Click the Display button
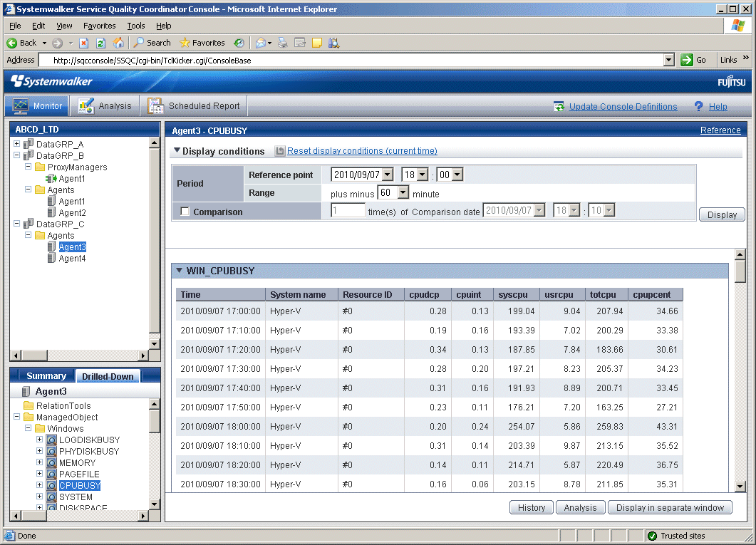The height and width of the screenshot is (545, 756). click(722, 214)
